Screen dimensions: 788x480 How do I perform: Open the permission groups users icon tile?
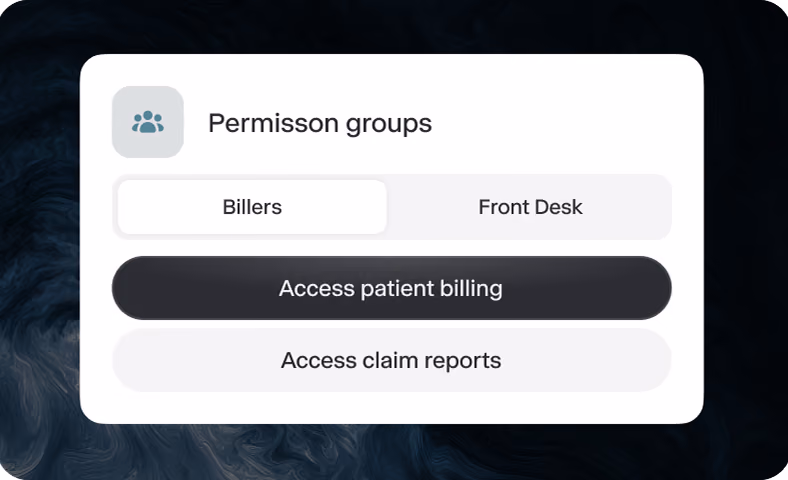148,122
